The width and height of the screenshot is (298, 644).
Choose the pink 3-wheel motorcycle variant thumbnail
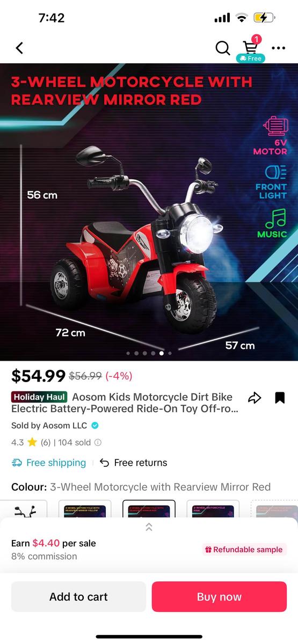pos(213,509)
